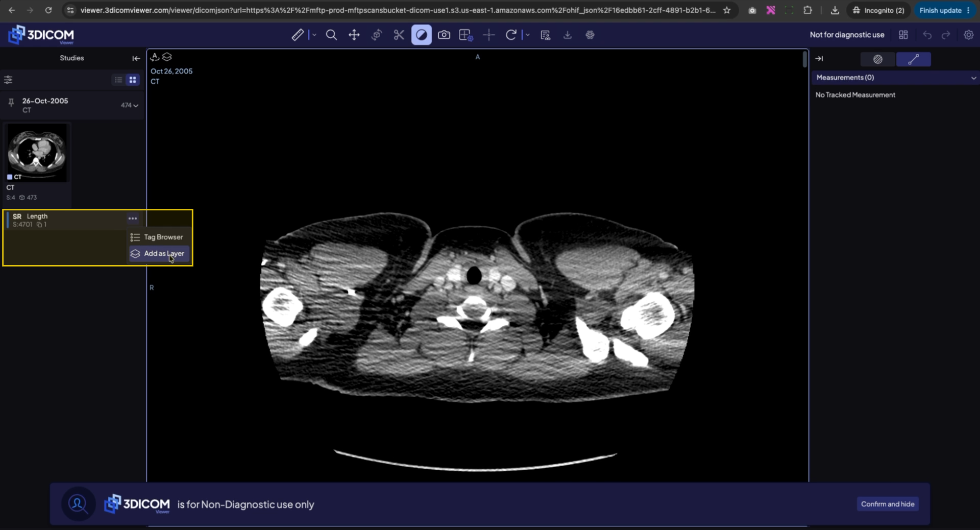Open the viewport layout grid settings

click(466, 35)
